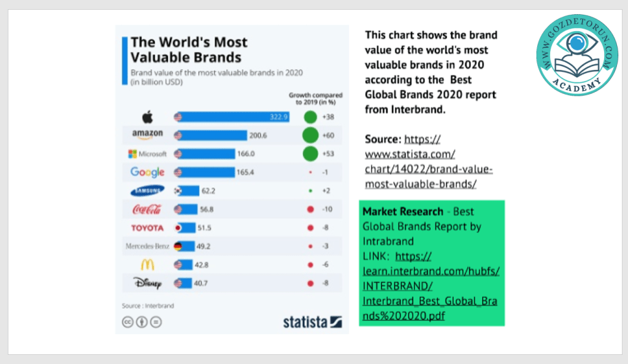The height and width of the screenshot is (364, 628).
Task: Click the German flag beside Mercedes-Benz
Action: (178, 246)
